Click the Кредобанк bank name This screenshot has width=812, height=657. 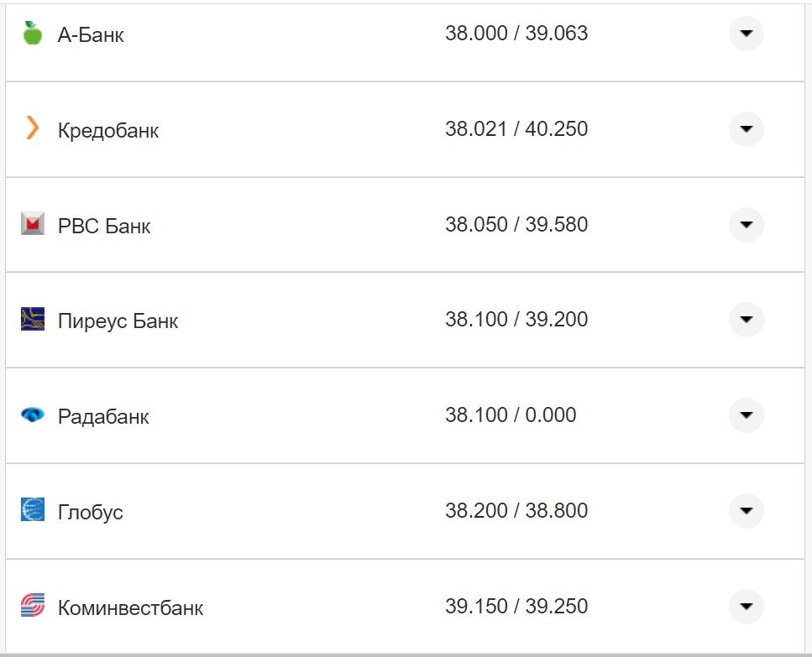tap(107, 131)
